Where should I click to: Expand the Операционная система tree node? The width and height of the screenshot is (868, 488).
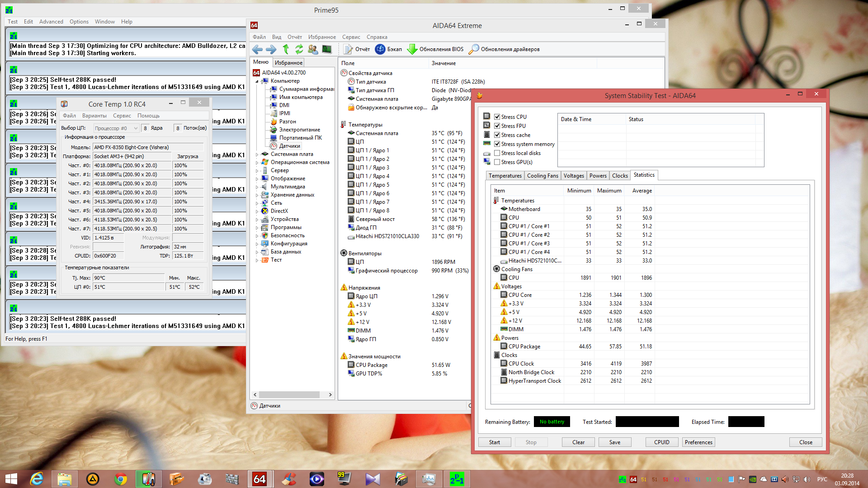(257, 163)
